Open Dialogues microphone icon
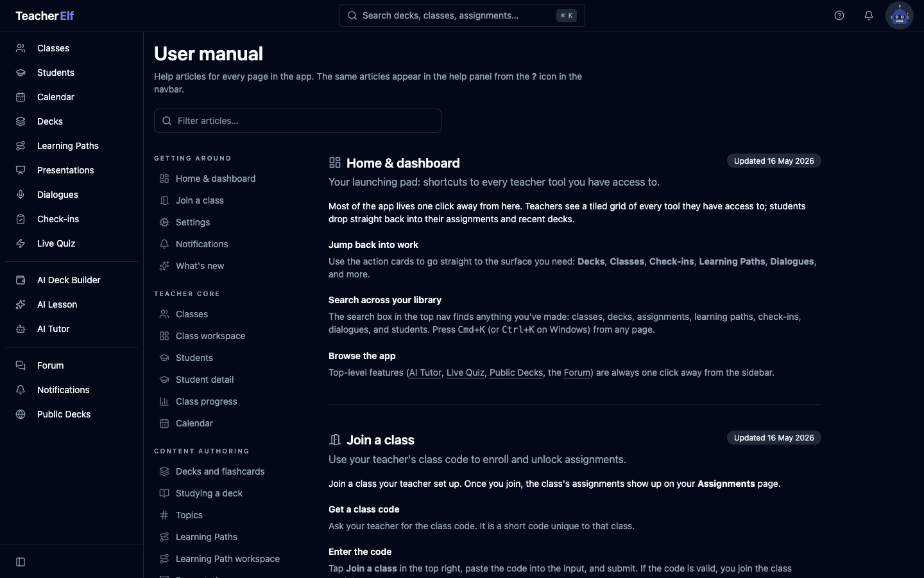The width and height of the screenshot is (924, 578). [x=21, y=195]
